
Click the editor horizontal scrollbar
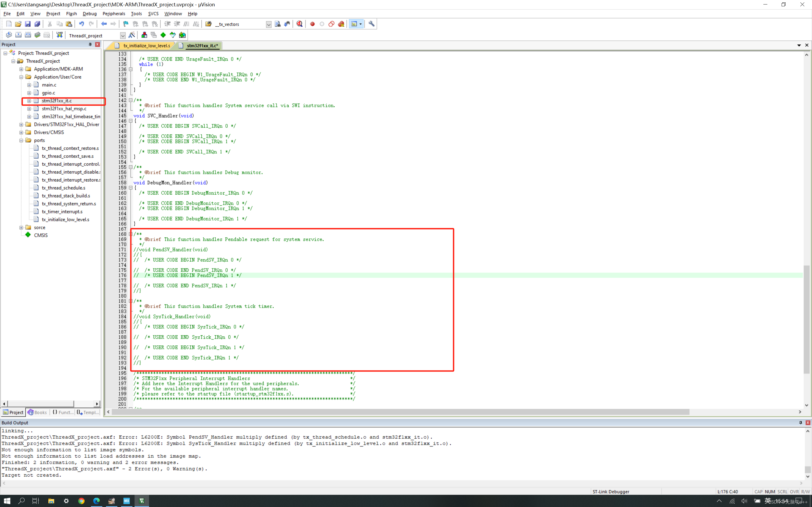coord(399,412)
